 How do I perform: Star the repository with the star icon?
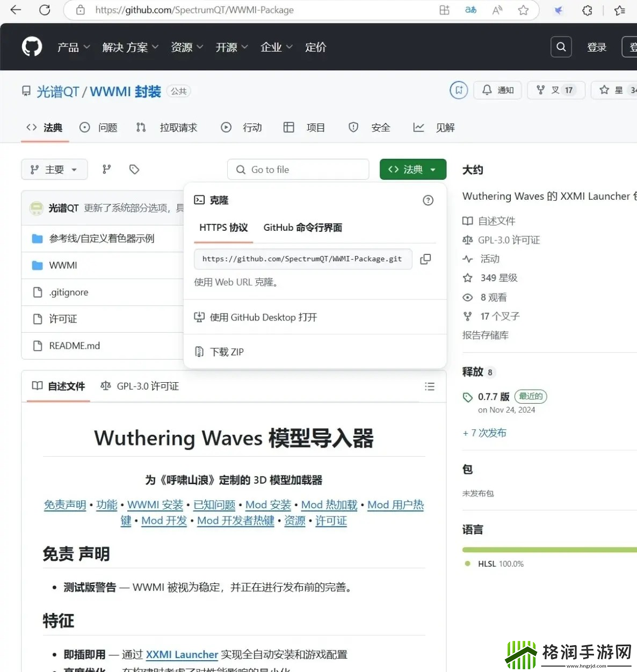tap(604, 90)
